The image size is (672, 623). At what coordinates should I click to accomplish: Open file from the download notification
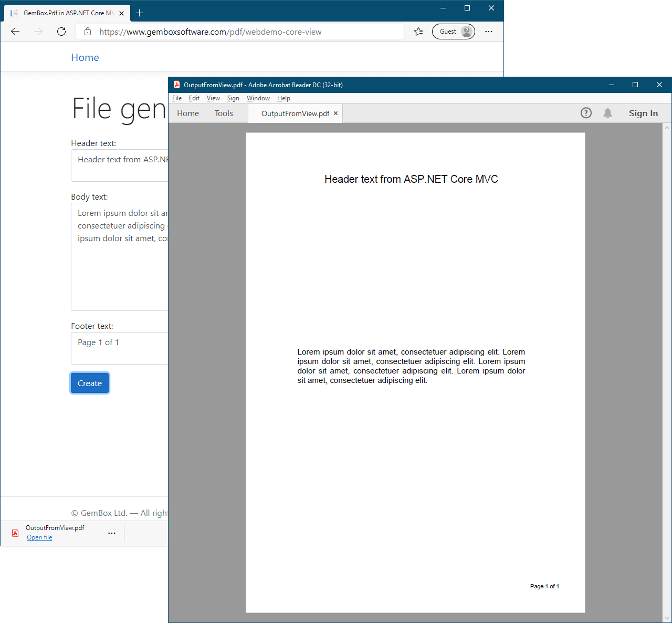pyautogui.click(x=39, y=537)
